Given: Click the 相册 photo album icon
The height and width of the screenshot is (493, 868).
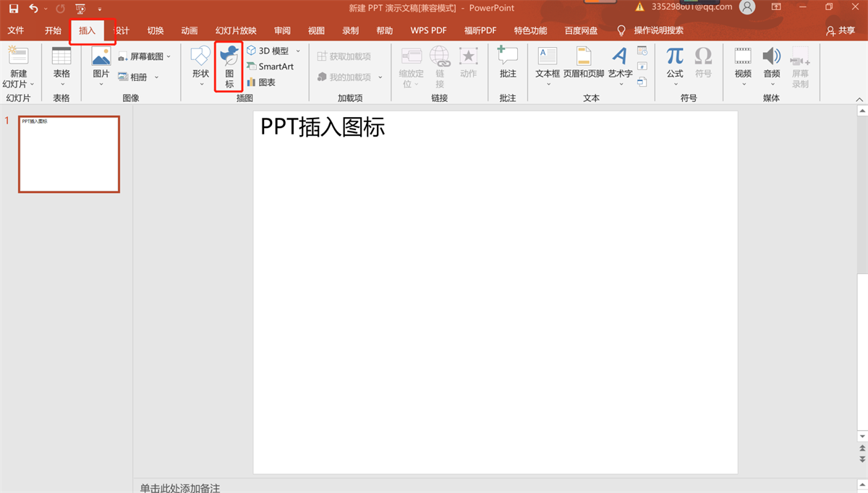Looking at the screenshot, I should 123,77.
